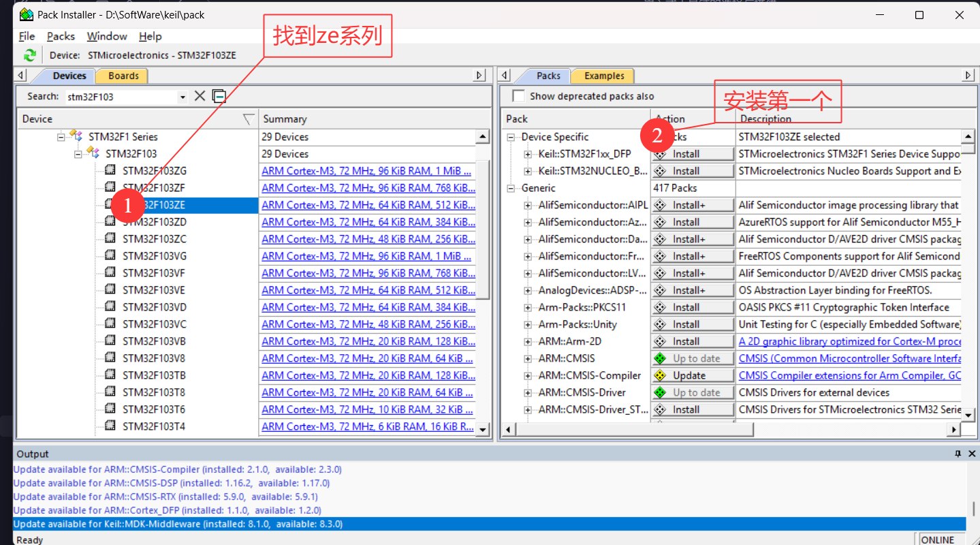
Task: Click the chip icon beside STM32F103VF
Action: click(x=110, y=272)
